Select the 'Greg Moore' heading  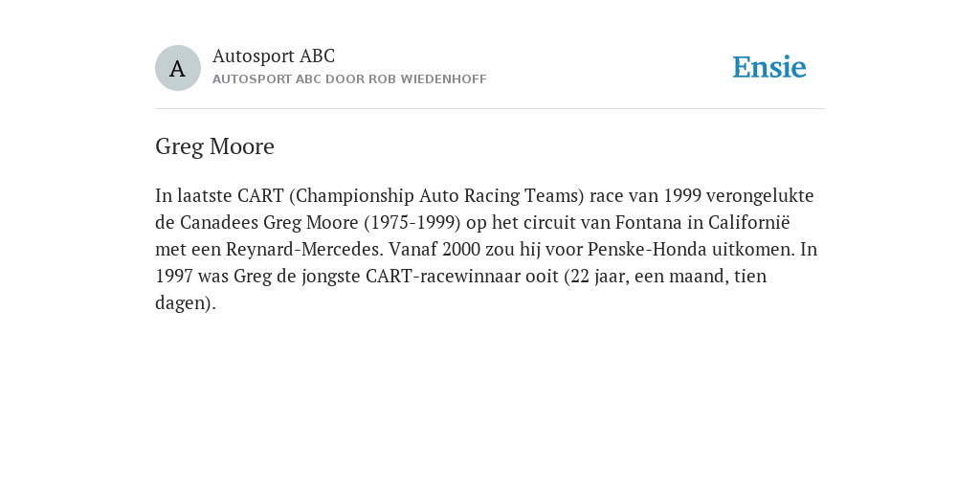[x=214, y=146]
